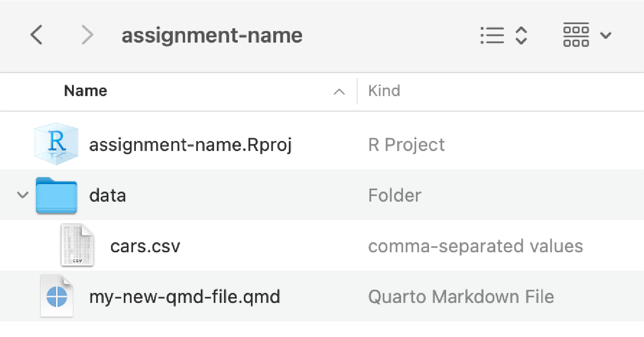Select my-new-qmd-file.qmd file name
The image size is (644, 337).
185,297
